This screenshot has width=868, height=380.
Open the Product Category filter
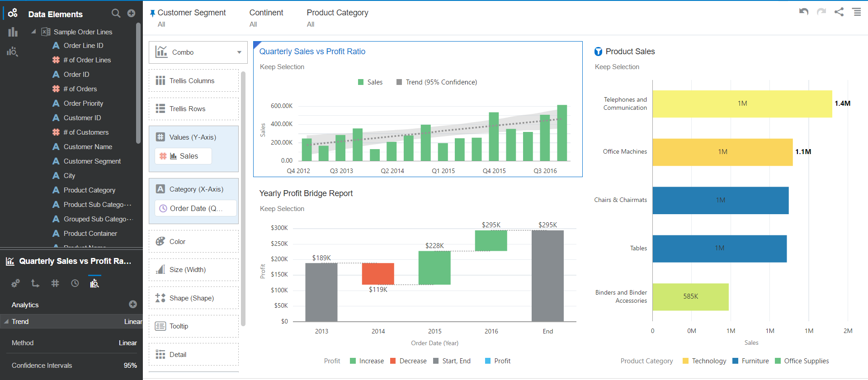(x=337, y=18)
